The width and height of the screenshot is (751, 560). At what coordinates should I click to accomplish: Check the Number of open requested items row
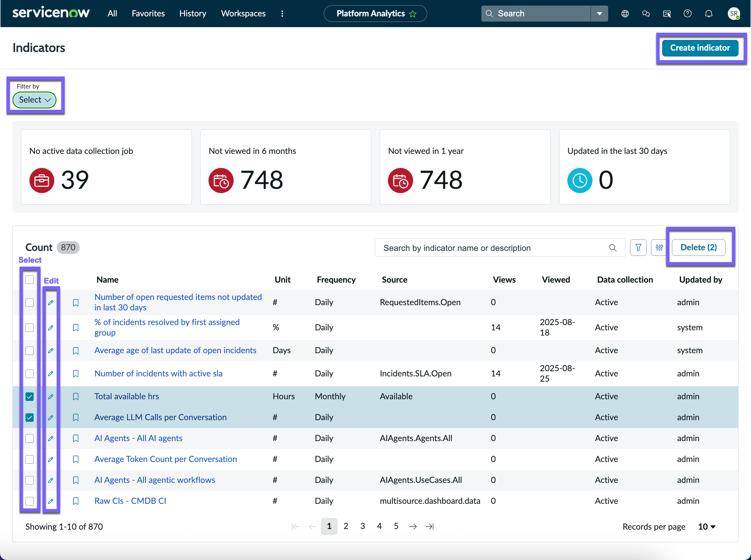pos(29,302)
